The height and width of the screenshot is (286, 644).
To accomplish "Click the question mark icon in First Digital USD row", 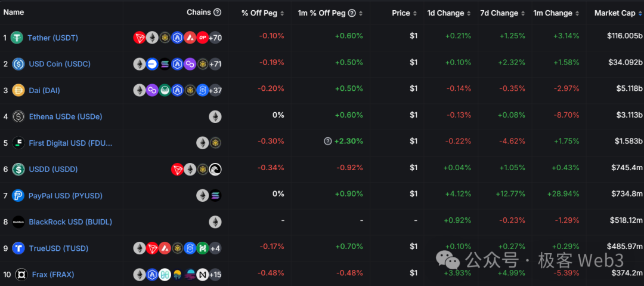I will coord(327,142).
